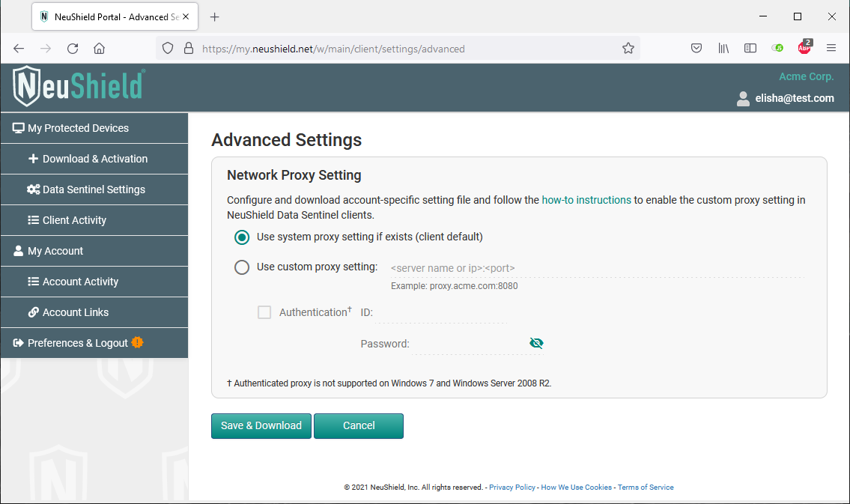850x504 pixels.
Task: Open the Adblock Plus extension icon
Action: tap(804, 47)
